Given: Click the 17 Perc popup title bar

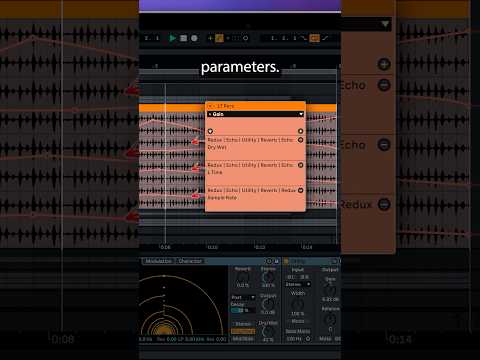Looking at the screenshot, I should (x=255, y=106).
